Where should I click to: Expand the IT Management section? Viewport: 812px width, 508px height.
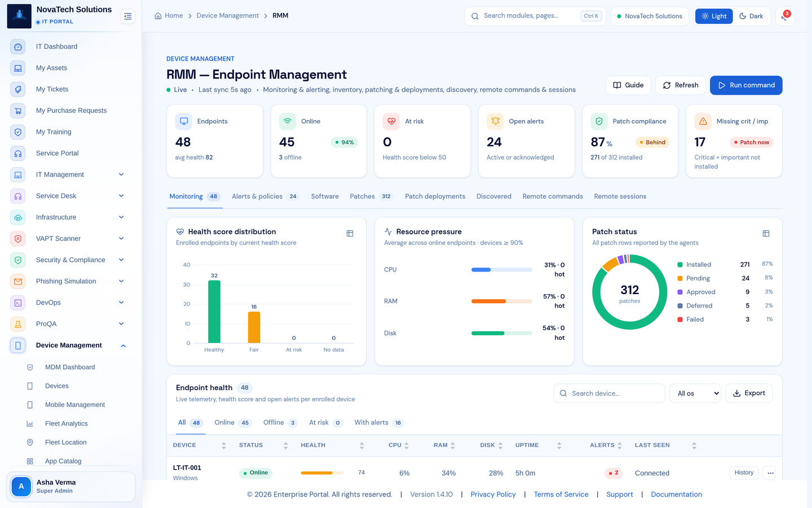point(121,175)
